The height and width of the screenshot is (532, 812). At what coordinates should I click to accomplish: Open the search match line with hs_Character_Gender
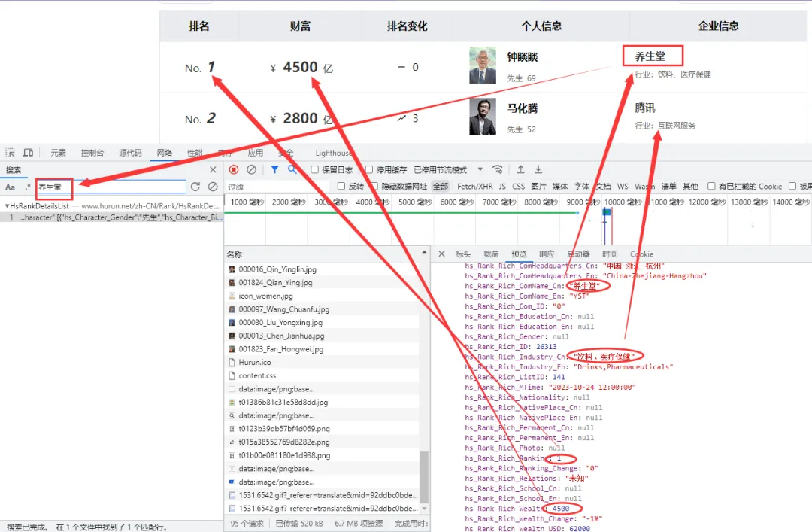111,217
